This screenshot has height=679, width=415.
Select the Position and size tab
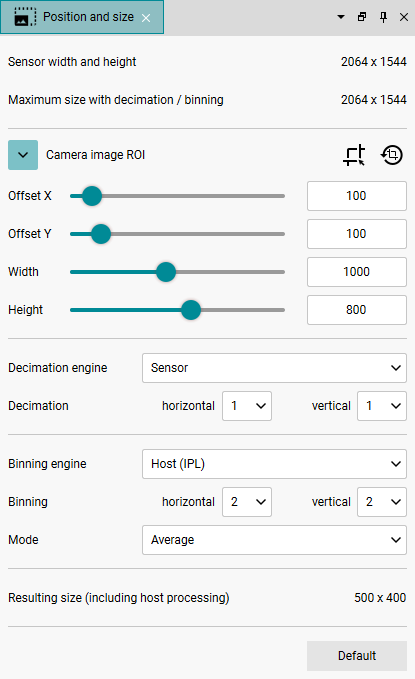[82, 17]
